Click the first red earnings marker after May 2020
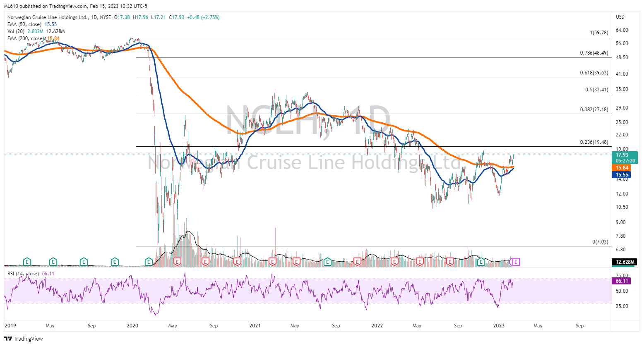Image resolution: width=644 pixels, height=346 pixels. [178, 262]
